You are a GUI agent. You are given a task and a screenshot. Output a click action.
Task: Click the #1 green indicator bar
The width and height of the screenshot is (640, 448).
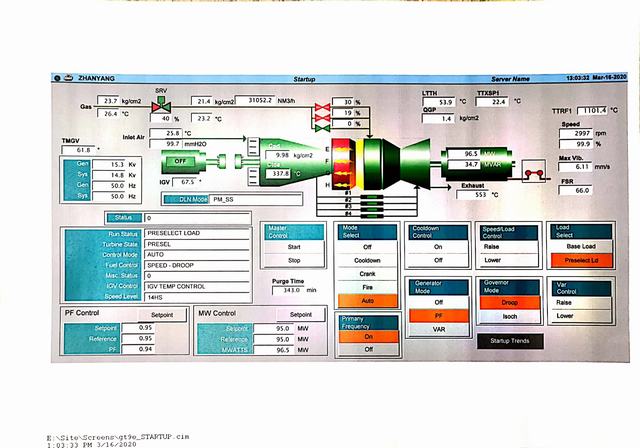(x=371, y=197)
